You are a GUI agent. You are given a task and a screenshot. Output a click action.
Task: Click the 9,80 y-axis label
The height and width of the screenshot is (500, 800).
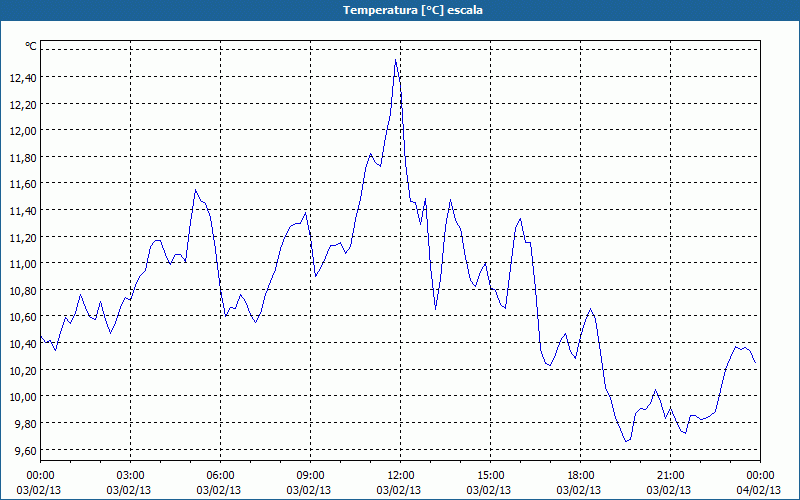click(x=26, y=423)
